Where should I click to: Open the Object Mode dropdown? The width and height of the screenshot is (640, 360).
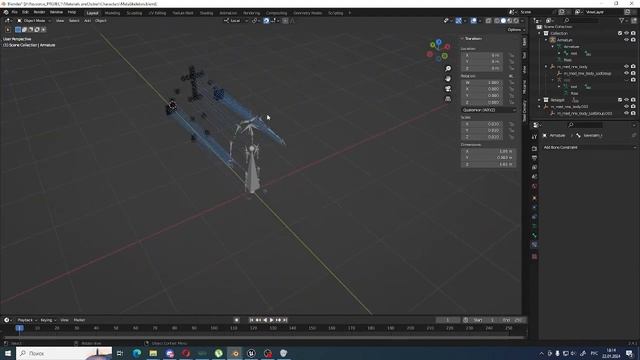(34, 21)
